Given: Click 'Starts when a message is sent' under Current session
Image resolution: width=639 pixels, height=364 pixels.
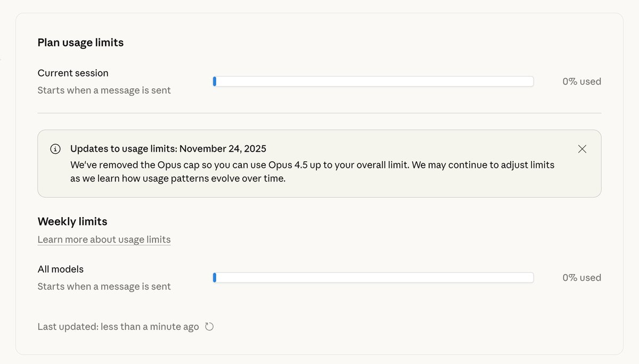Looking at the screenshot, I should pos(104,90).
